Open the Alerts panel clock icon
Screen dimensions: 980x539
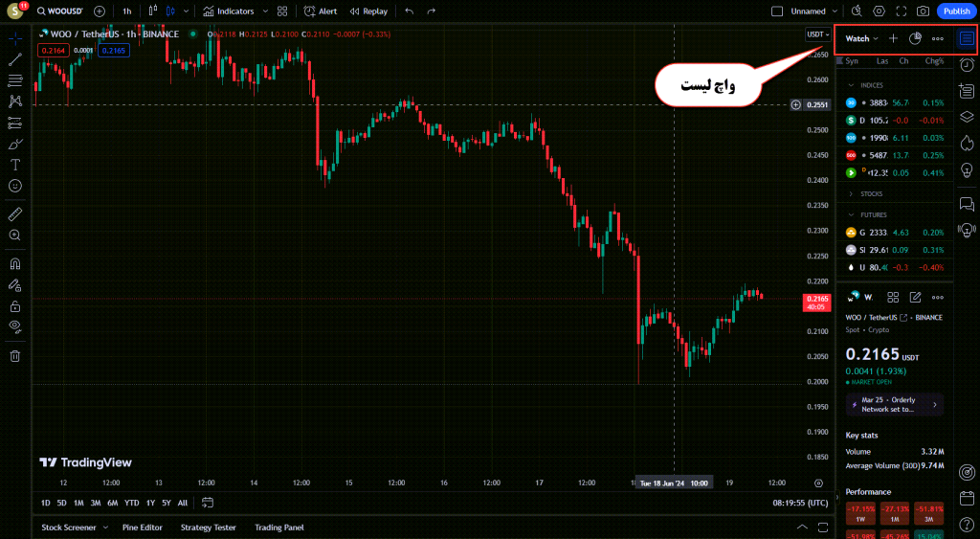coord(967,65)
